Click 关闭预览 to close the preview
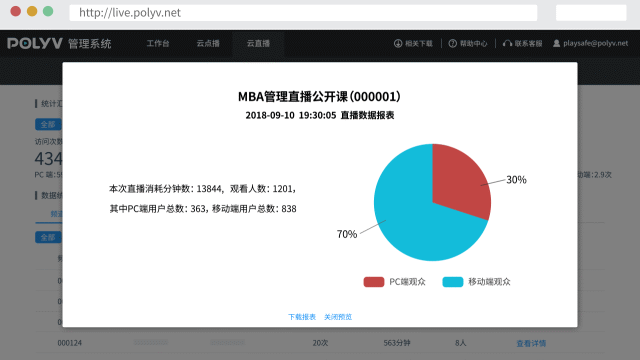Screen dimensions: 640x360 coord(338,317)
